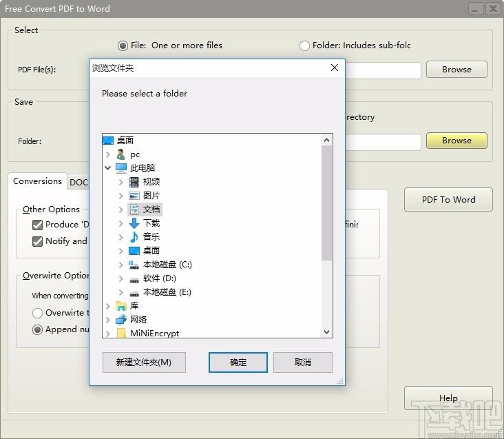
Task: Click the 此电脑 computer icon
Action: point(121,168)
